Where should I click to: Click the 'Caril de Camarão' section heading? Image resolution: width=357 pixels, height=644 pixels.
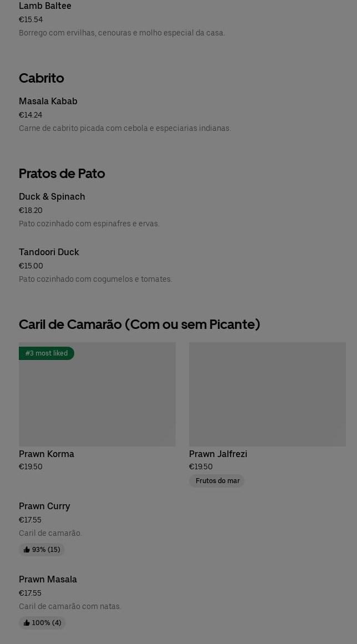[x=139, y=324]
